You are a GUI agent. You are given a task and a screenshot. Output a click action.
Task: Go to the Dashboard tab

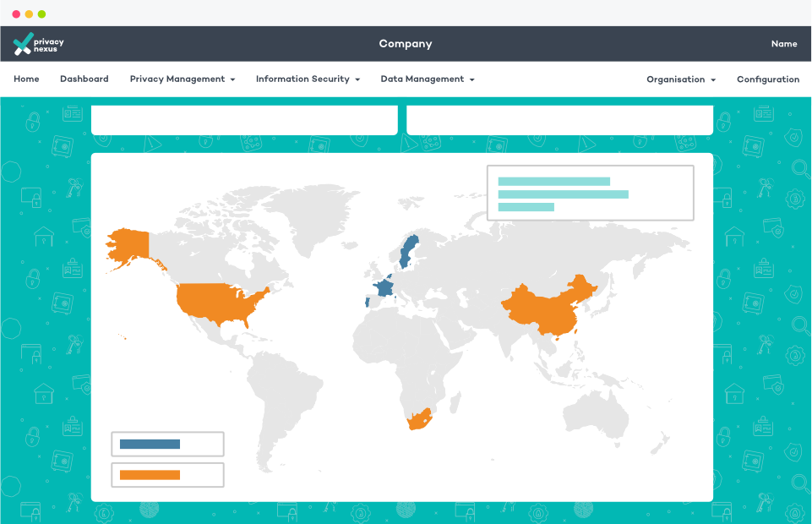[x=84, y=79]
